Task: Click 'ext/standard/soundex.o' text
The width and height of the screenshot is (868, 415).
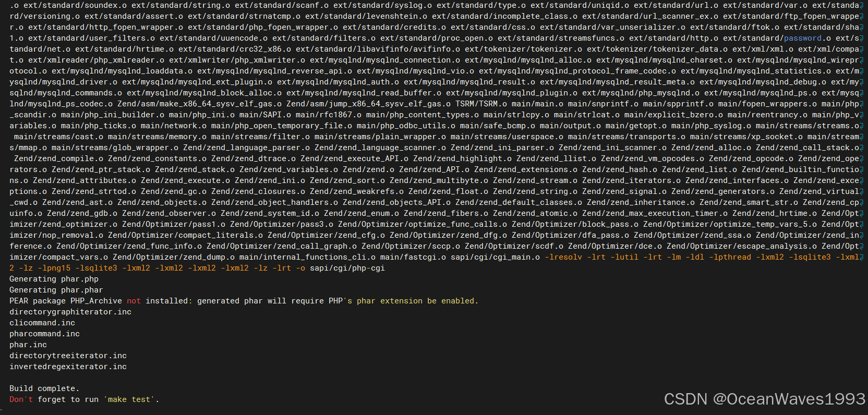Action: click(75, 5)
